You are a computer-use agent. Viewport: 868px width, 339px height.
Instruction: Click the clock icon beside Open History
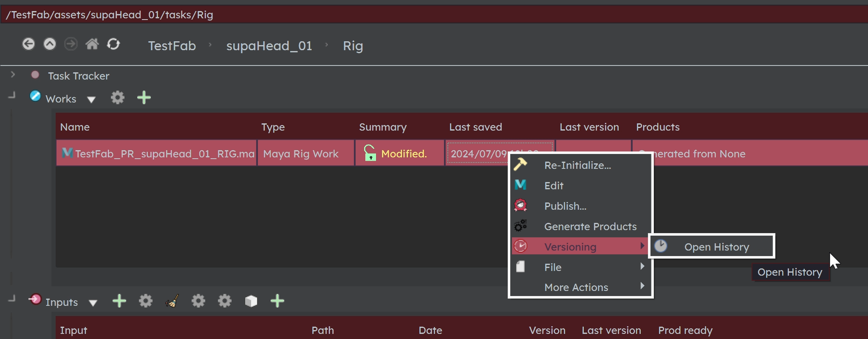tap(661, 246)
